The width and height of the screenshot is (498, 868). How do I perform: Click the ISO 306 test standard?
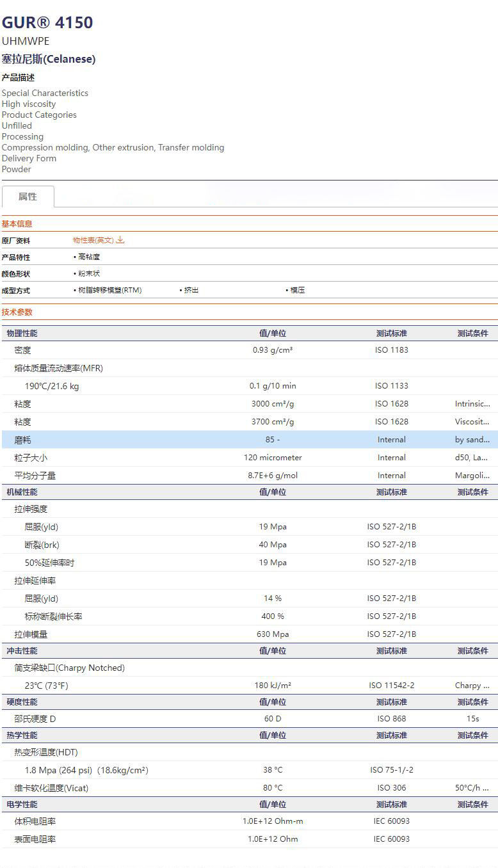pos(392,788)
